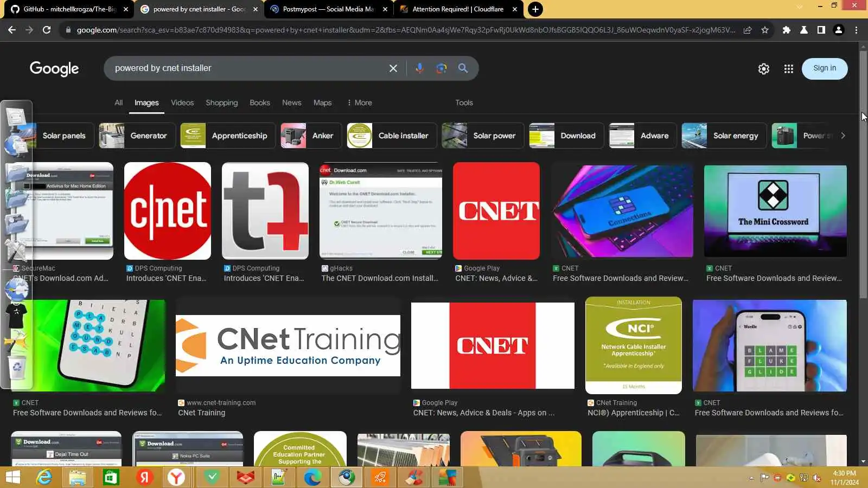Filter by the Solar power chip
This screenshot has height=488, width=868.
pos(483,136)
